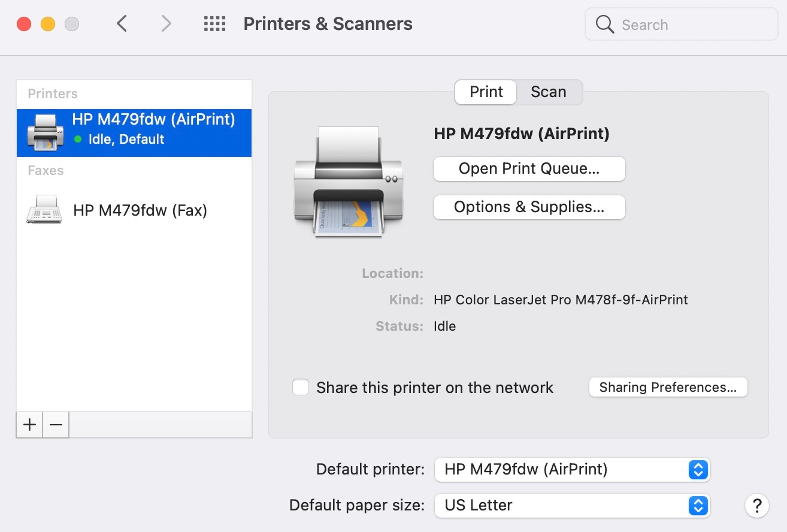This screenshot has width=787, height=532.
Task: Click the add printer plus button
Action: 29,425
